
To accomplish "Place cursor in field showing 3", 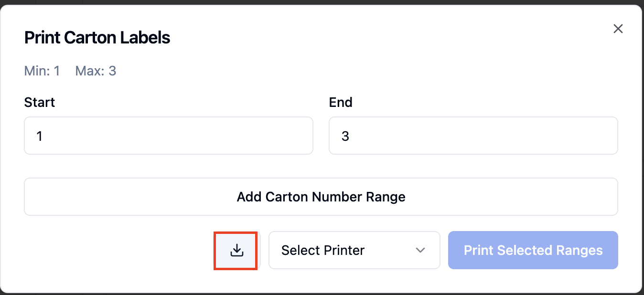I will [473, 136].
